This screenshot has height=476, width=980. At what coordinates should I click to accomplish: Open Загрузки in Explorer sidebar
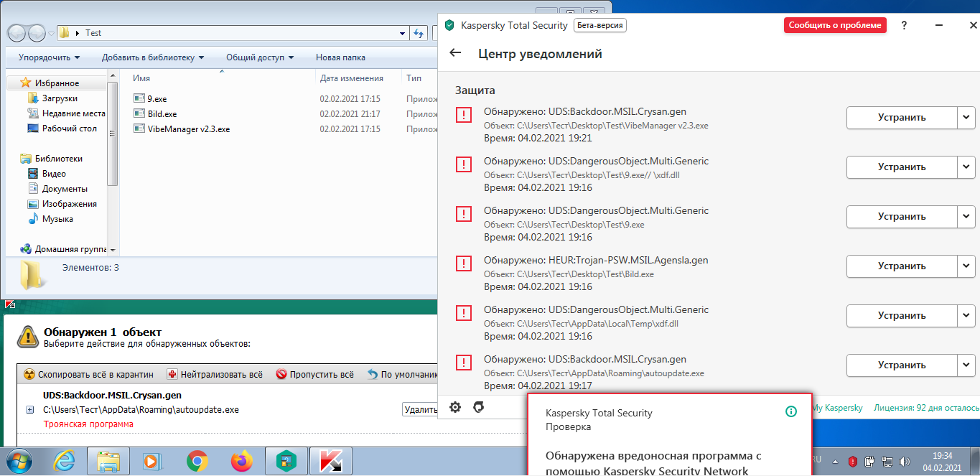click(x=52, y=98)
